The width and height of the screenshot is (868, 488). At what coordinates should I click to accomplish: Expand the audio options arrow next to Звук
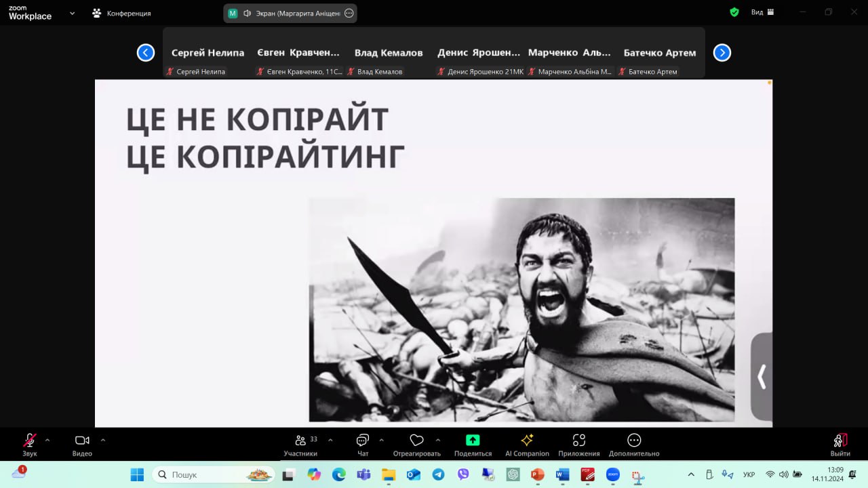point(47,440)
